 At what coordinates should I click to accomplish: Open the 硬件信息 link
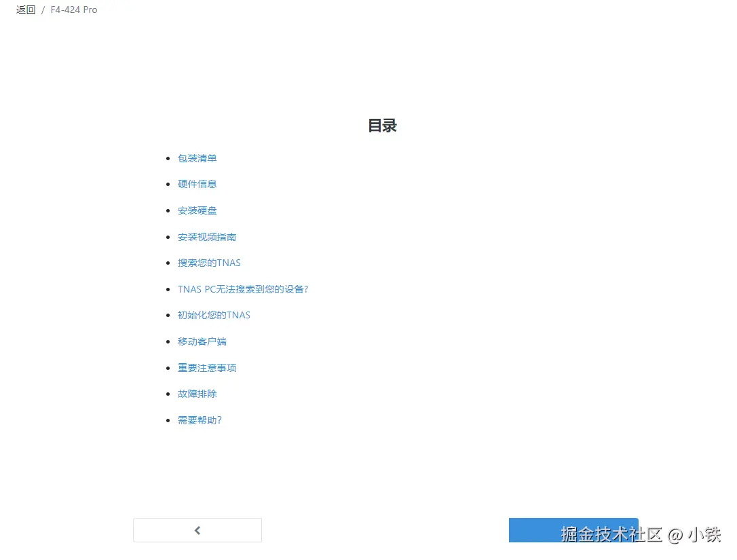[x=197, y=184]
